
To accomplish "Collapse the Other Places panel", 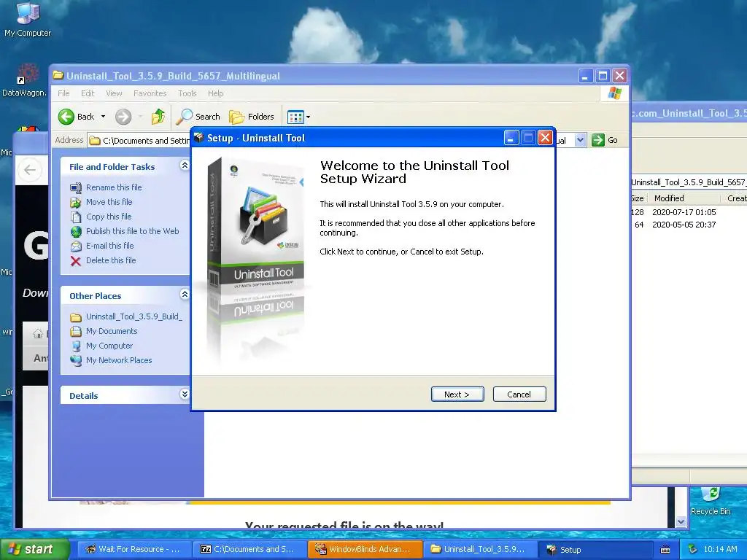I will (x=185, y=295).
